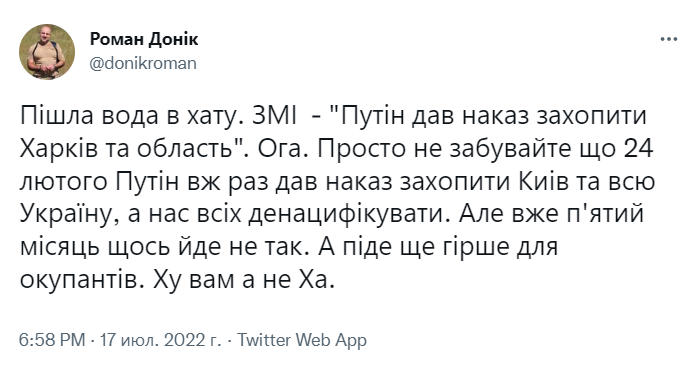Click the word Україну in the tweet

(x=66, y=215)
